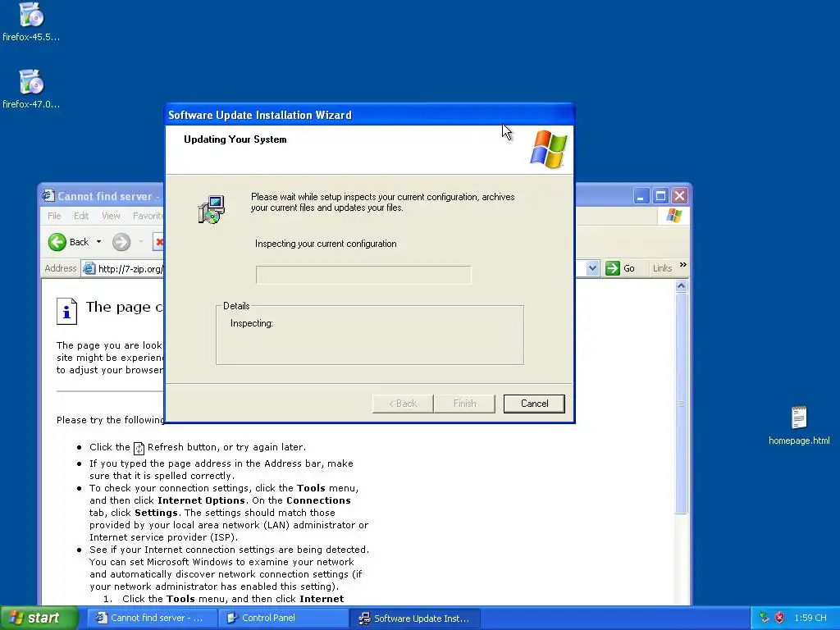Click the info icon on the error page

pyautogui.click(x=67, y=311)
